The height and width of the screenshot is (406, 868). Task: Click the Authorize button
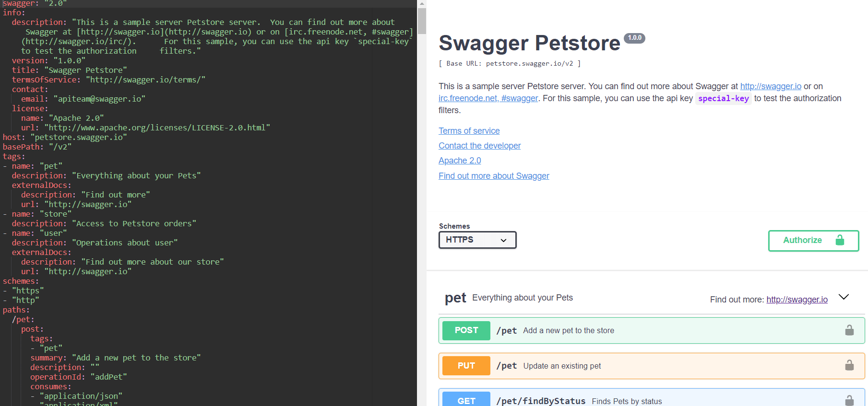point(813,241)
